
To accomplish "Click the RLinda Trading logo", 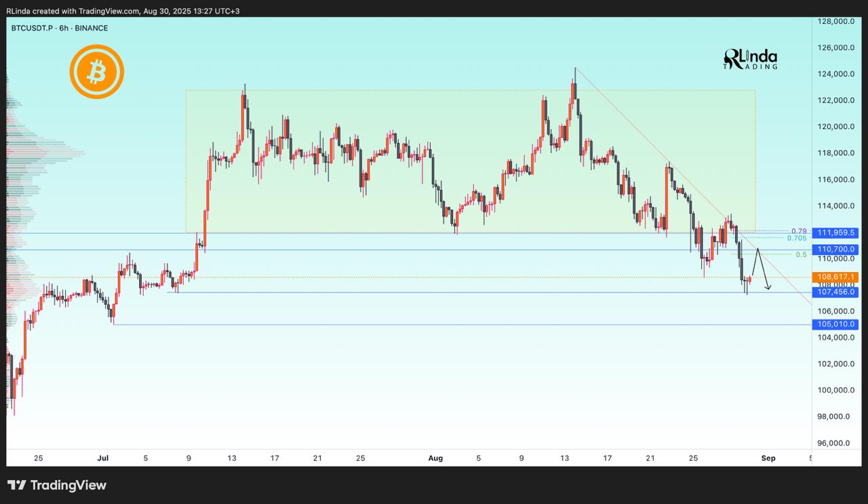I will pyautogui.click(x=750, y=60).
